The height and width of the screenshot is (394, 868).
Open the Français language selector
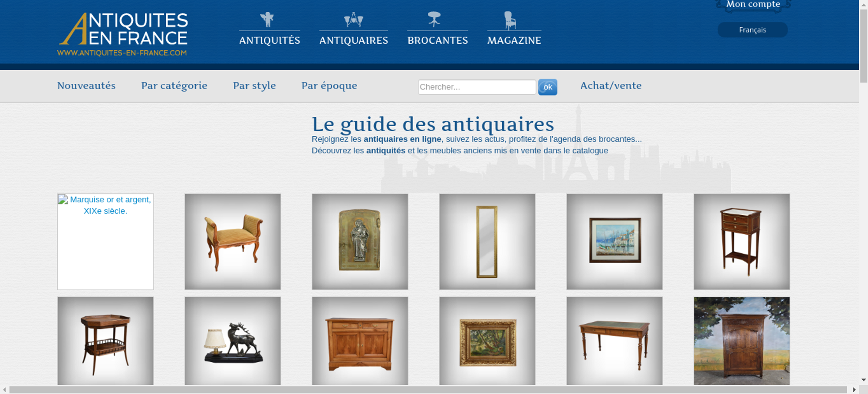tap(753, 30)
